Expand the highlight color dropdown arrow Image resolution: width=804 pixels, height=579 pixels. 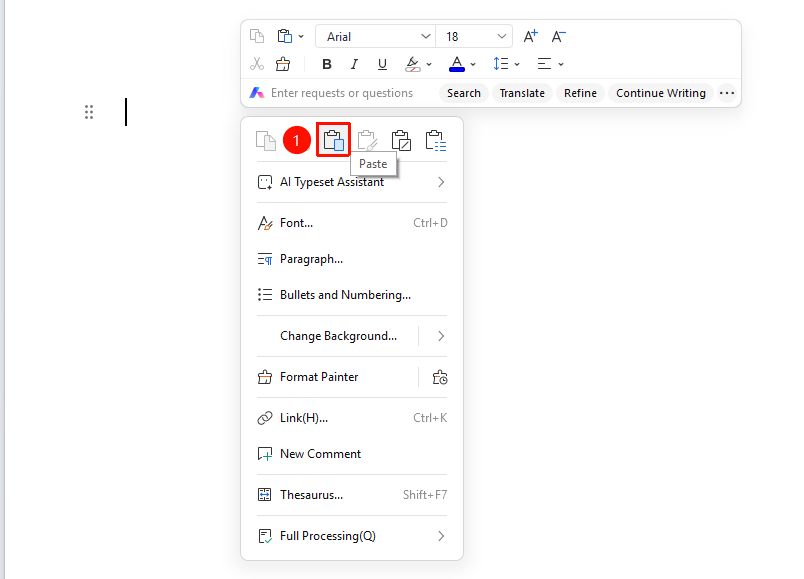(x=429, y=65)
